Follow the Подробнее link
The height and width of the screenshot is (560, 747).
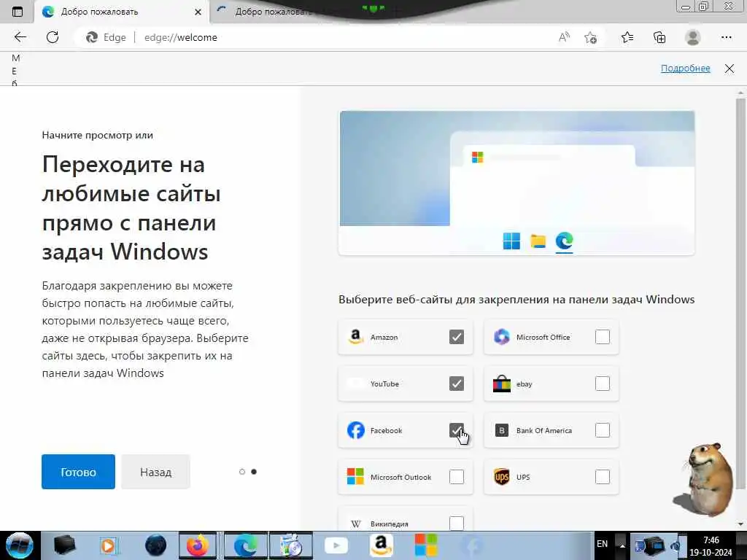coord(685,68)
